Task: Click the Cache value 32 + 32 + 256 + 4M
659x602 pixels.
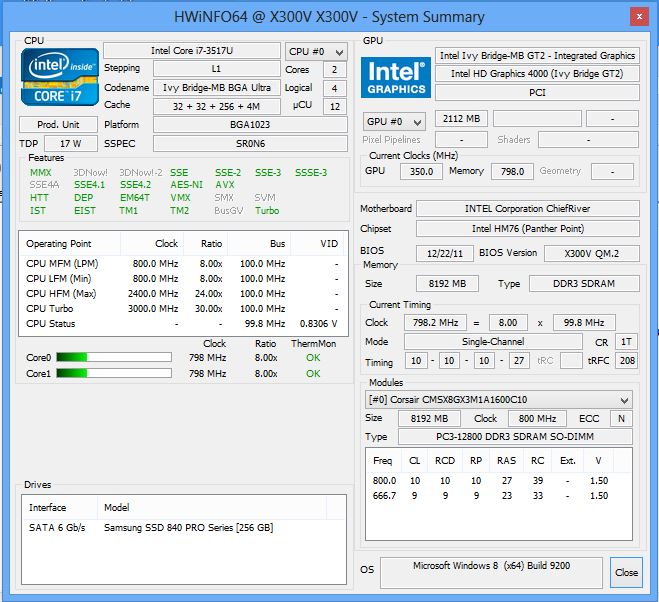Action: (216, 106)
